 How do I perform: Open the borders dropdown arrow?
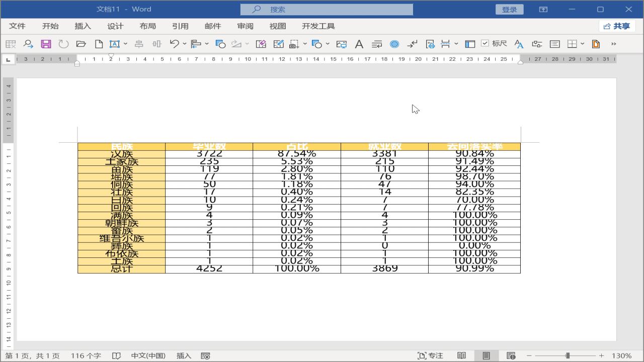[583, 44]
